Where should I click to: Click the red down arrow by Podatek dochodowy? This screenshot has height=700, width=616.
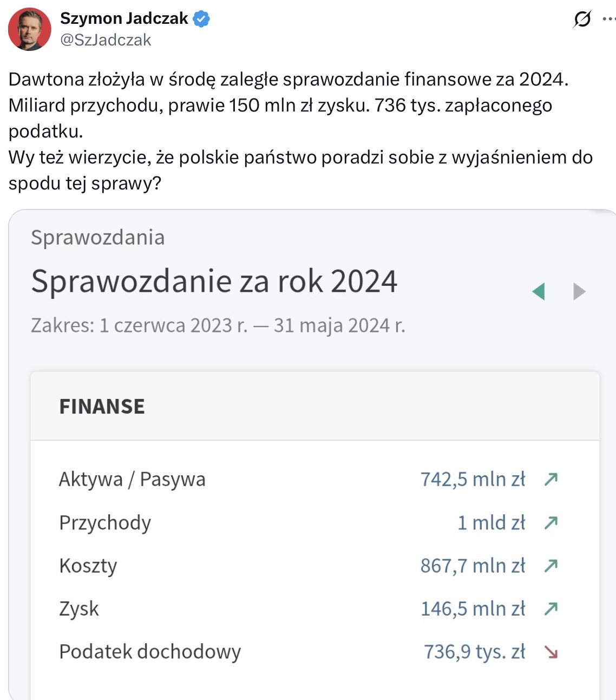tap(551, 652)
